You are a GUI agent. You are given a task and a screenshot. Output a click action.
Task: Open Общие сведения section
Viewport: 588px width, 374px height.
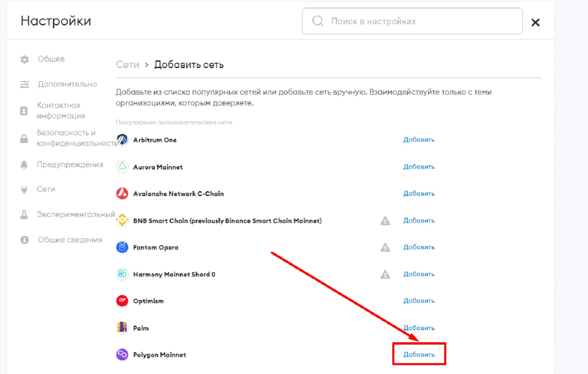70,240
